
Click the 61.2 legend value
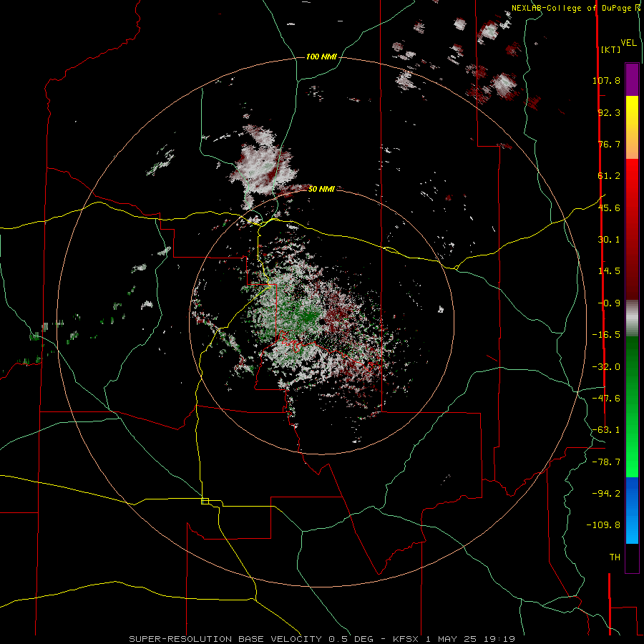point(609,176)
